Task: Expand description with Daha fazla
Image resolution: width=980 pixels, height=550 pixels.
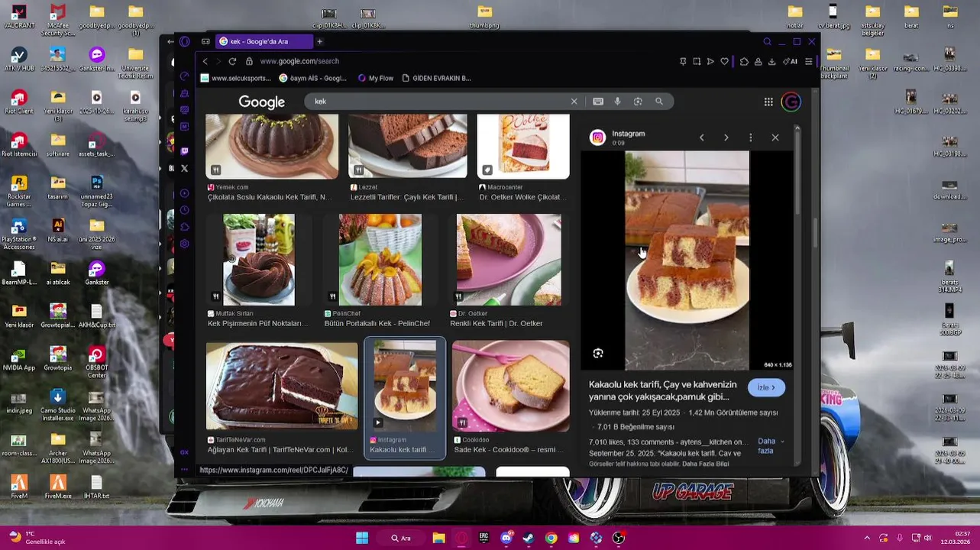Action: click(770, 446)
